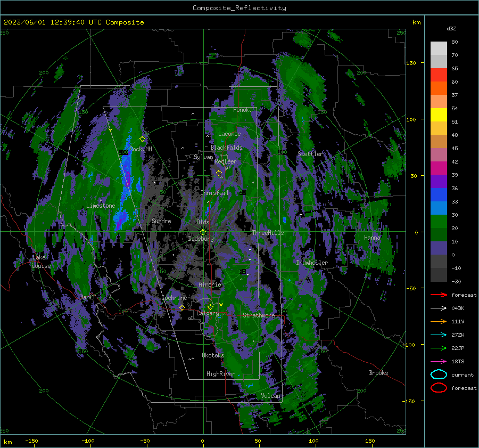Click the HighRiver label
Image resolution: width=479 pixels, height=448 pixels.
click(x=221, y=374)
